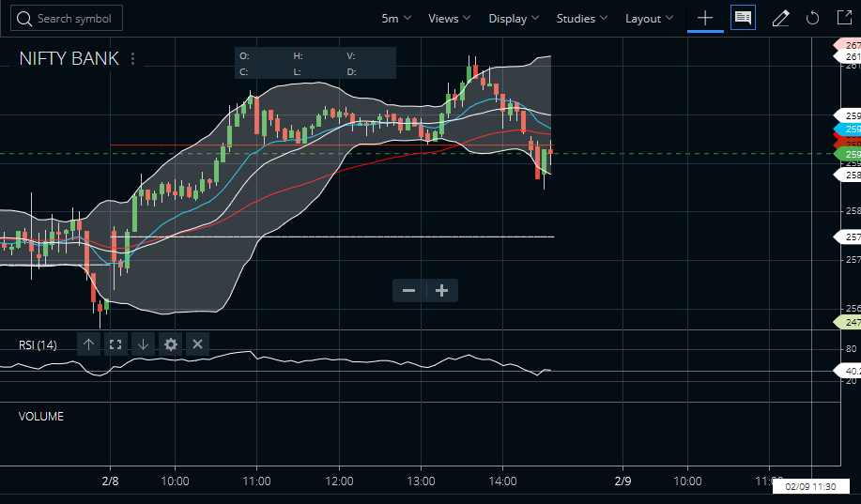Open the NIFTY BANK three-dot options menu
The width and height of the screenshot is (861, 504).
[x=133, y=58]
